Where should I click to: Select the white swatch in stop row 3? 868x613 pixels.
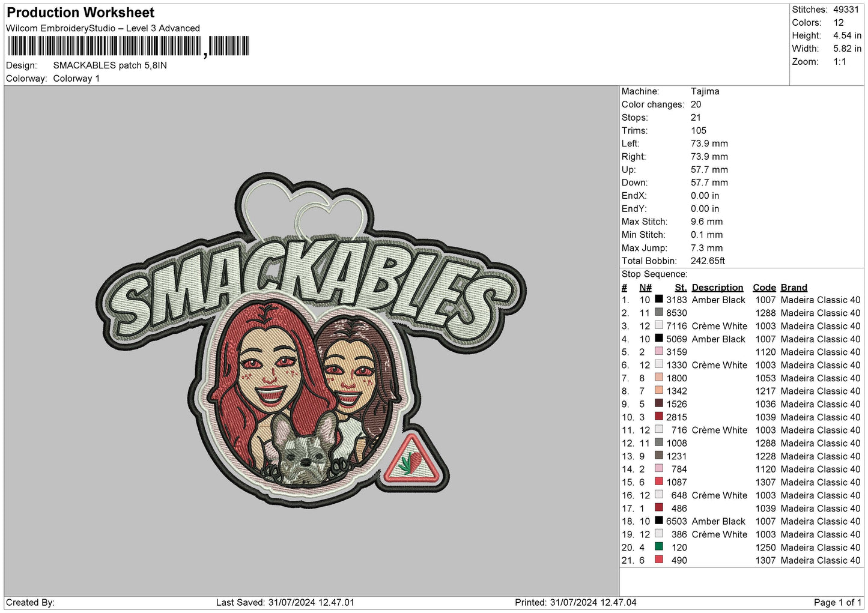point(659,325)
